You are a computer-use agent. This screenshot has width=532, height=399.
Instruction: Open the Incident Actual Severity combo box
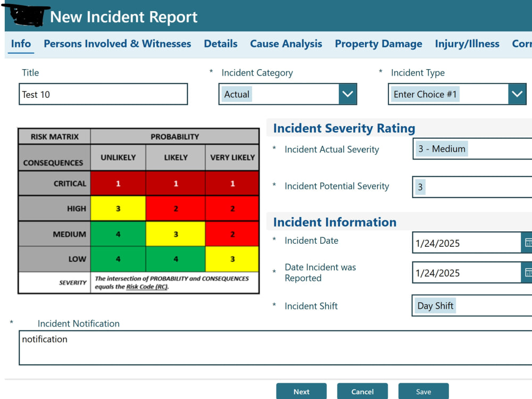point(472,148)
